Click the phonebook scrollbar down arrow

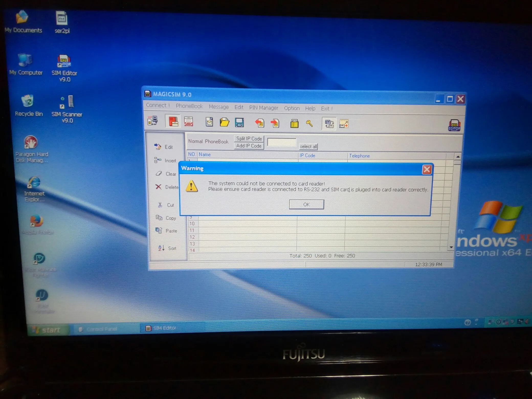pyautogui.click(x=451, y=247)
